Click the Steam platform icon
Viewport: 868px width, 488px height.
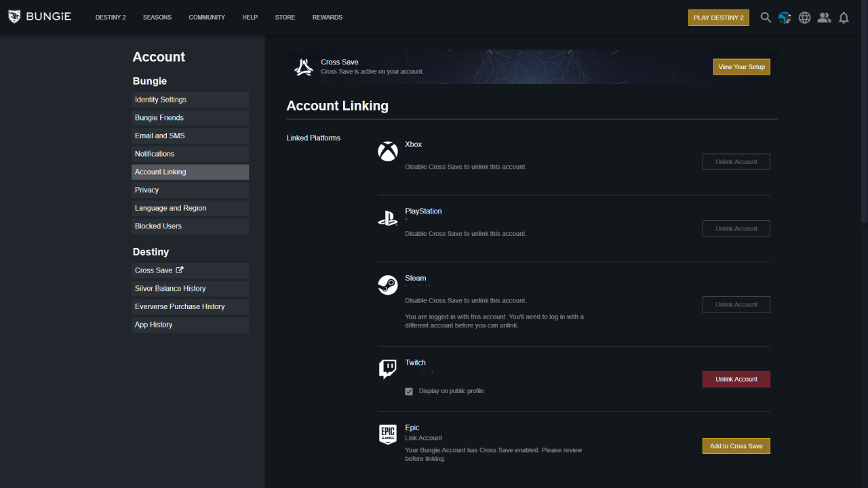point(387,285)
